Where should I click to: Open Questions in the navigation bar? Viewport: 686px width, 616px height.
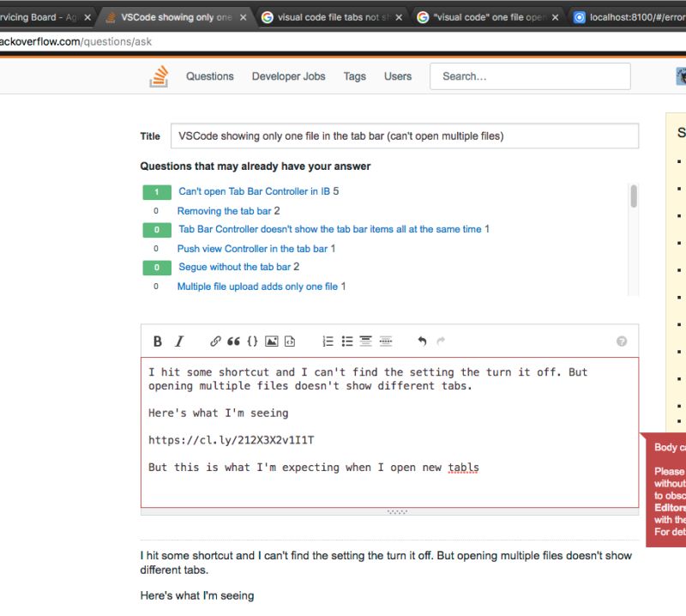[x=210, y=76]
